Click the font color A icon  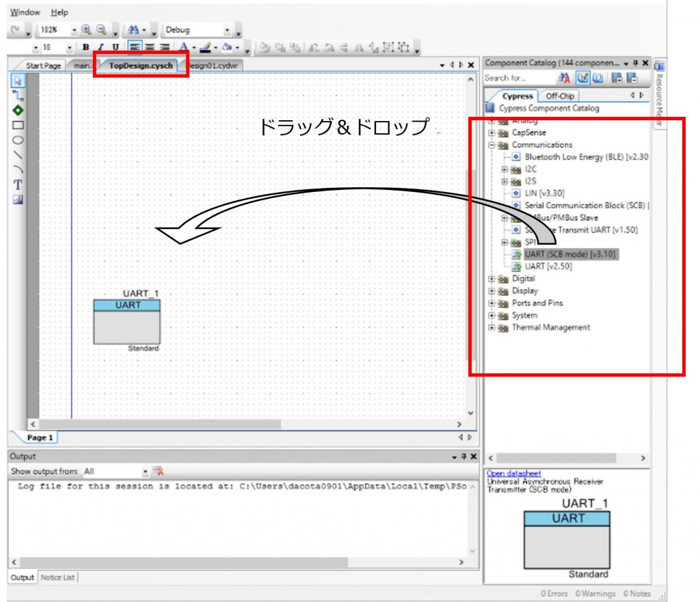coord(183,47)
